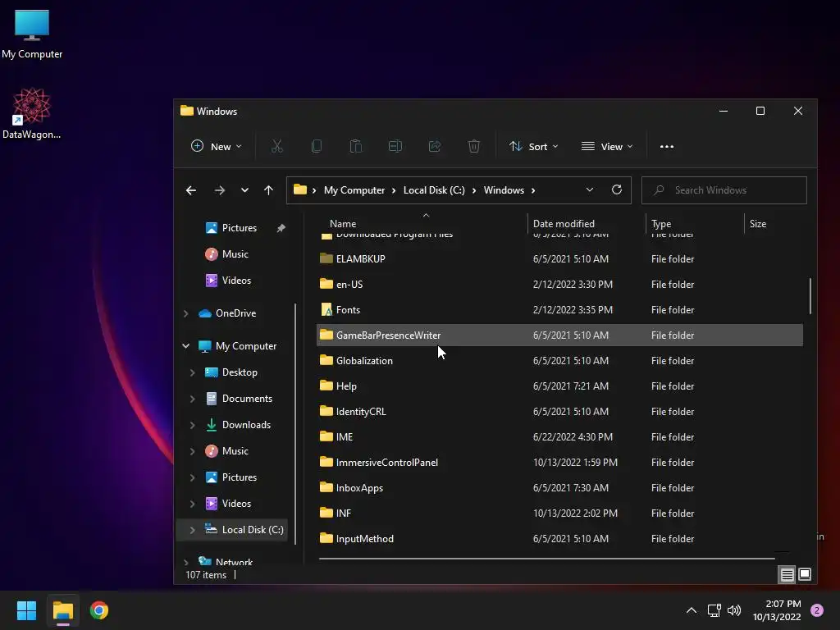The height and width of the screenshot is (630, 840).
Task: Go up one folder level
Action: tap(268, 190)
